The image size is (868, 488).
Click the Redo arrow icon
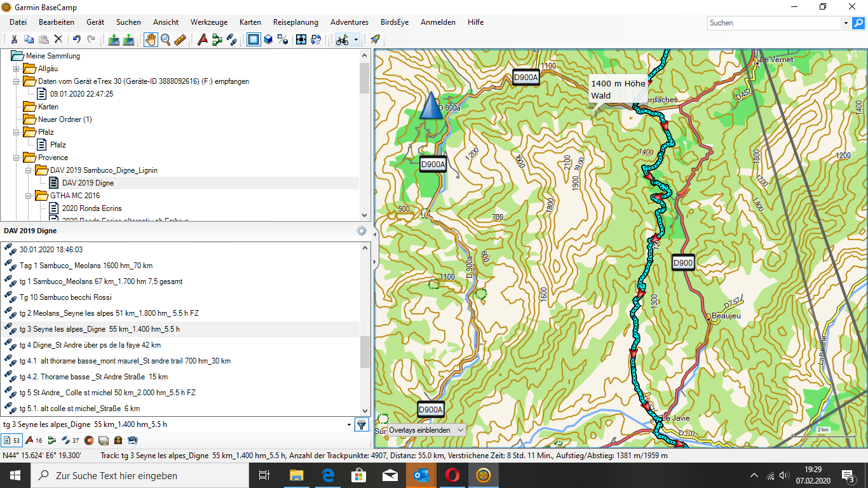pyautogui.click(x=91, y=39)
